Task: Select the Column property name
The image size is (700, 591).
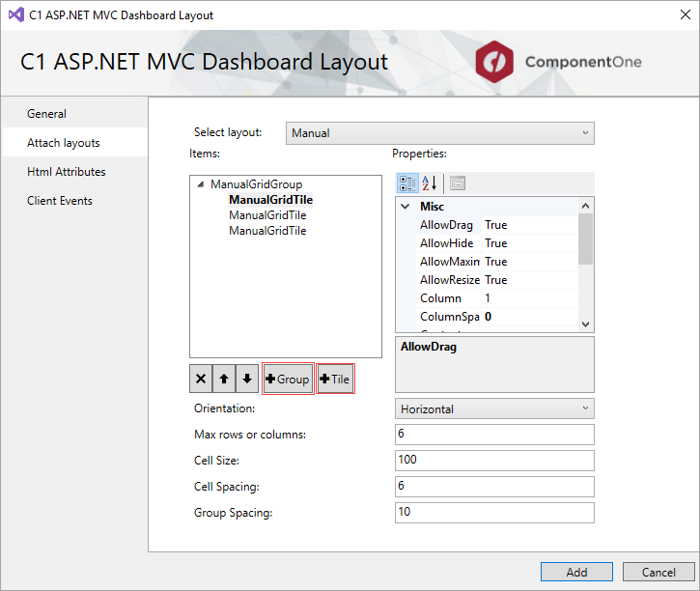Action: pos(448,298)
